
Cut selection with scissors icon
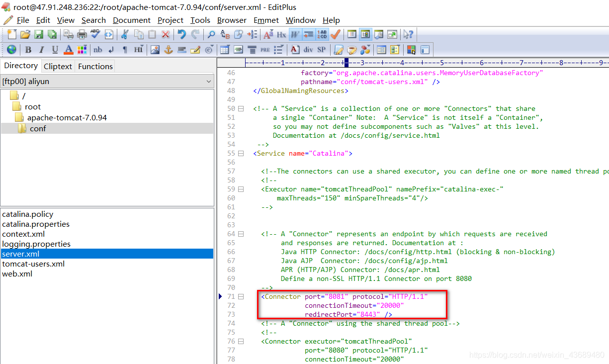[125, 34]
